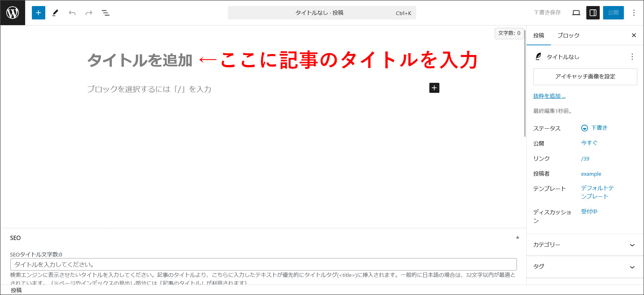This screenshot has height=295, width=644.
Task: Switch to the ブロック tab
Action: [x=568, y=36]
